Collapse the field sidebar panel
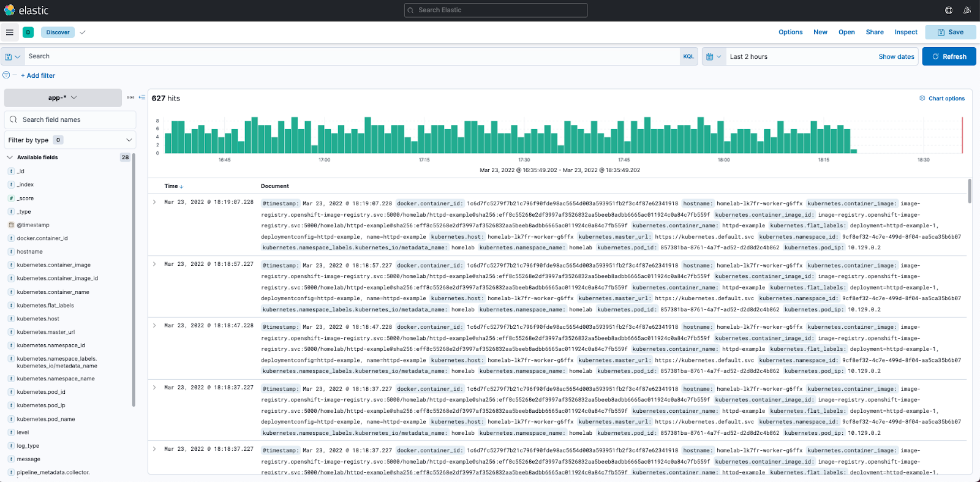980x482 pixels. [x=142, y=97]
